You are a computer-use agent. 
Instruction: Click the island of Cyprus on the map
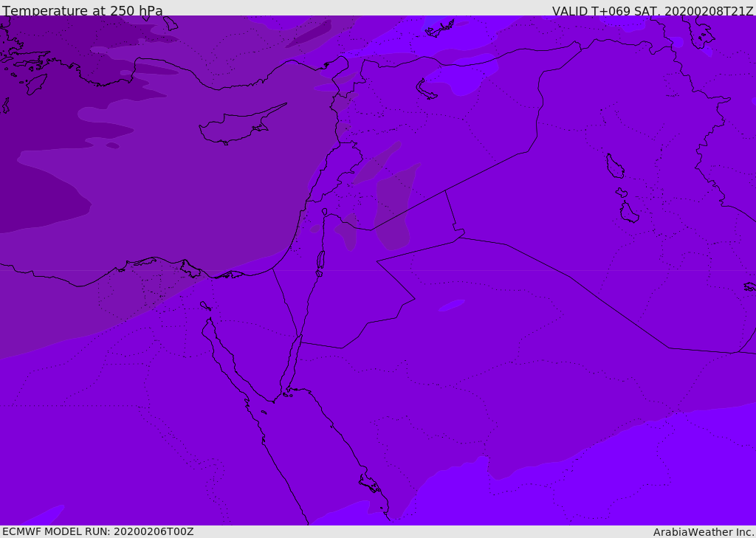[x=242, y=125]
